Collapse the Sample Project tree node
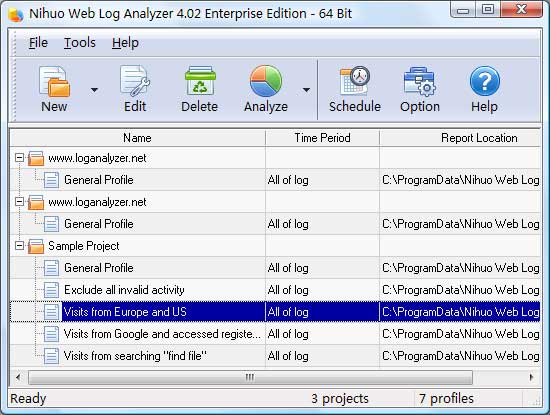 [x=20, y=246]
